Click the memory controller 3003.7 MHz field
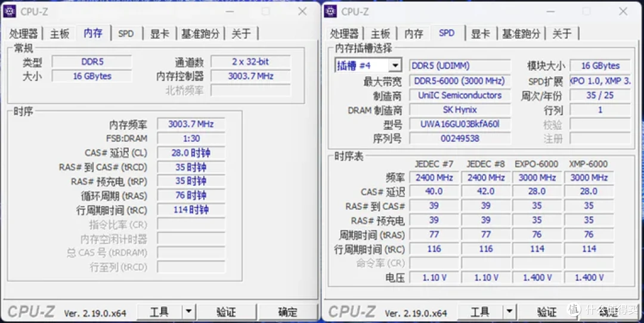644x323 pixels. [x=250, y=76]
